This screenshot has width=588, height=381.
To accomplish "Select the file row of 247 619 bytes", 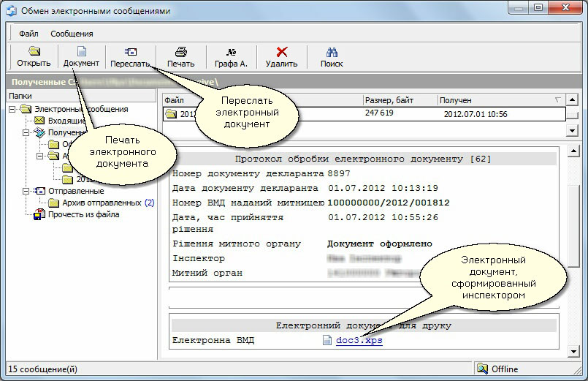I will 364,114.
